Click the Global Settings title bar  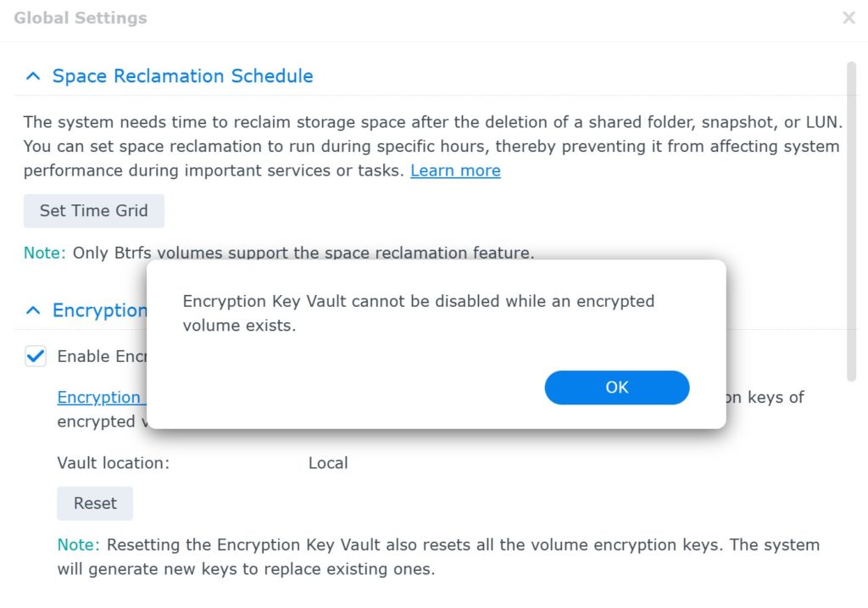[x=81, y=17]
